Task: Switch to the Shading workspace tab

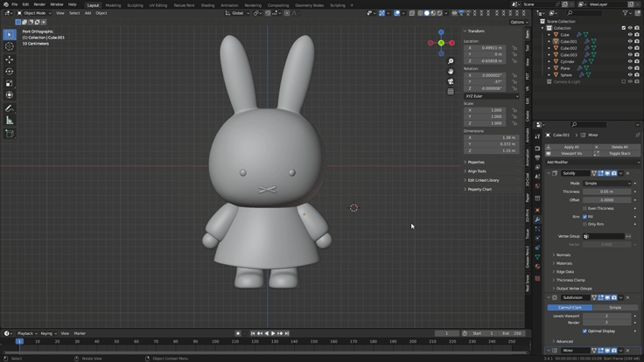Action: click(x=207, y=5)
